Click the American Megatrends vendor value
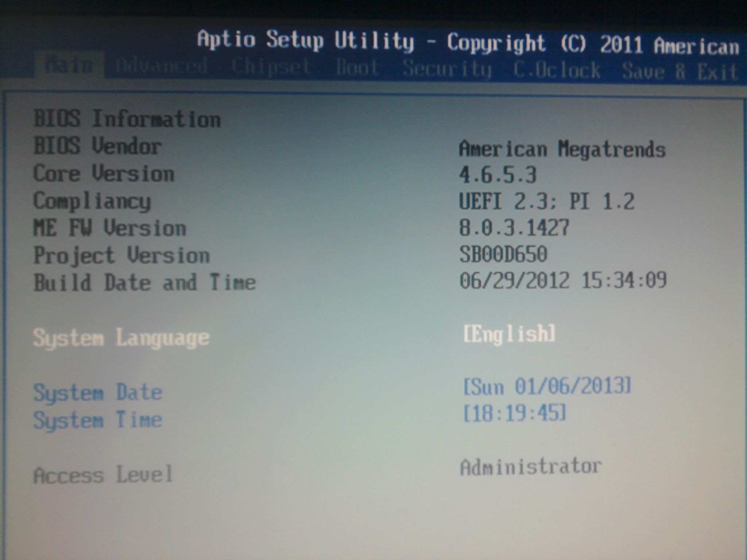The height and width of the screenshot is (560, 747). coord(562,149)
